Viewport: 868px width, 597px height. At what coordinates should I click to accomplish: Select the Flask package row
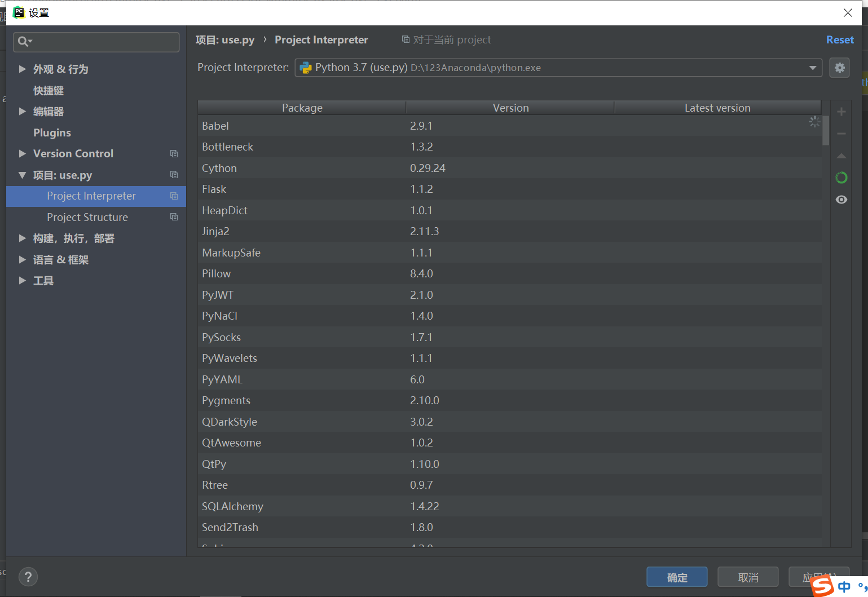pyautogui.click(x=510, y=189)
